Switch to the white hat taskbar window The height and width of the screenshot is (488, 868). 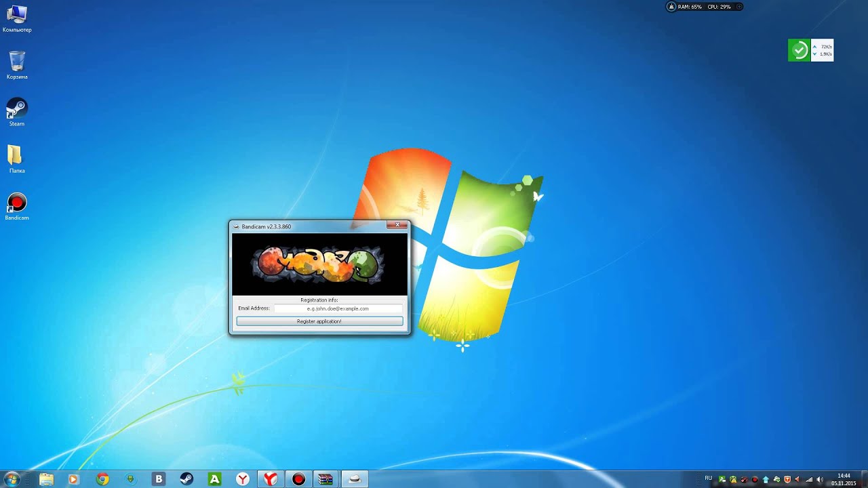[x=354, y=479]
